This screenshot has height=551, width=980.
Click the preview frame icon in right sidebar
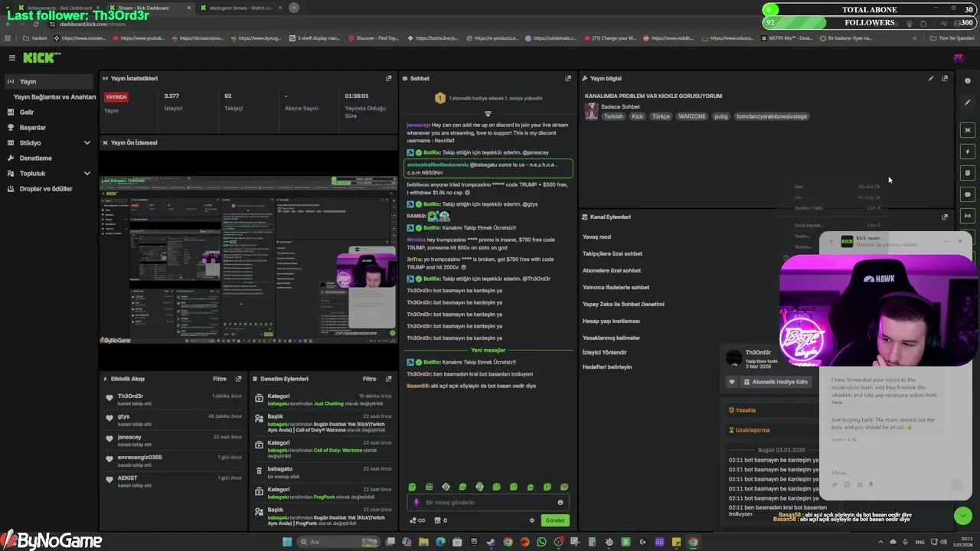coord(968,130)
